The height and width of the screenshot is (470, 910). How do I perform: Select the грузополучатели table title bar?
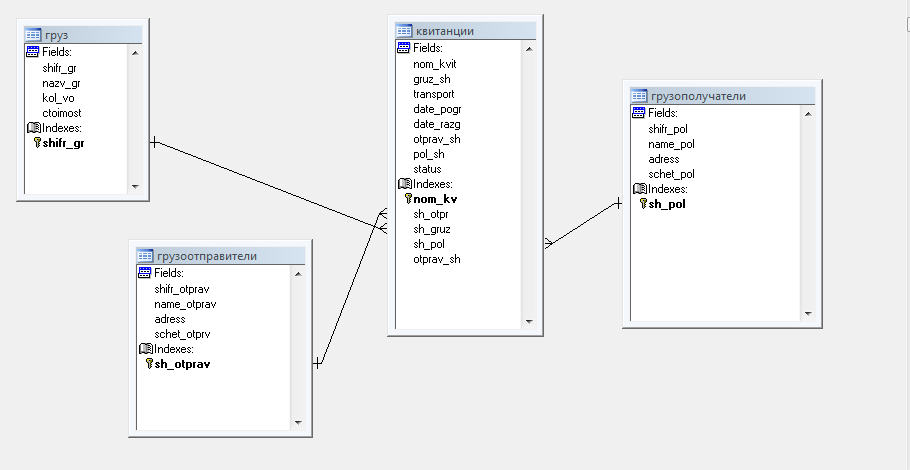click(723, 96)
